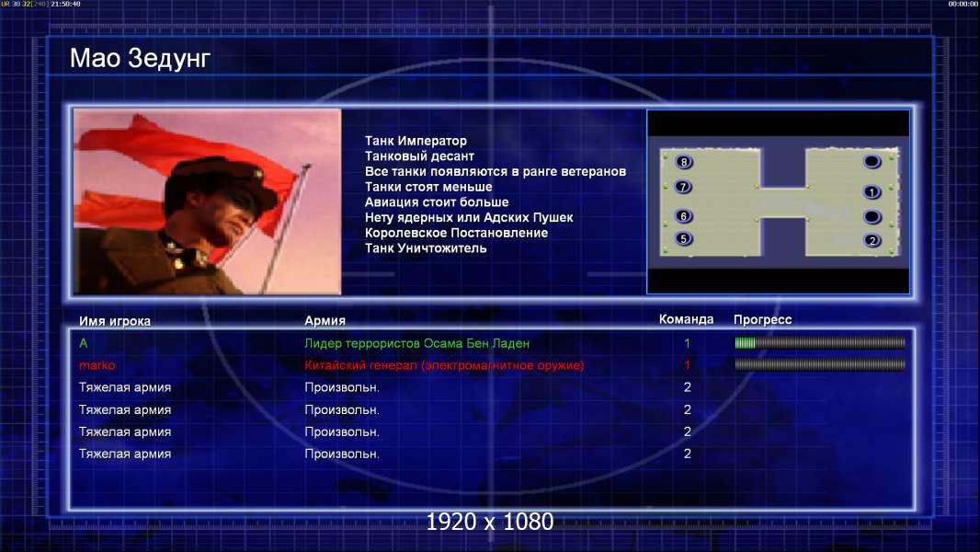Click "Все танки появляются в ранге ветеранов"
Screen dimensions: 980x552
[495, 171]
